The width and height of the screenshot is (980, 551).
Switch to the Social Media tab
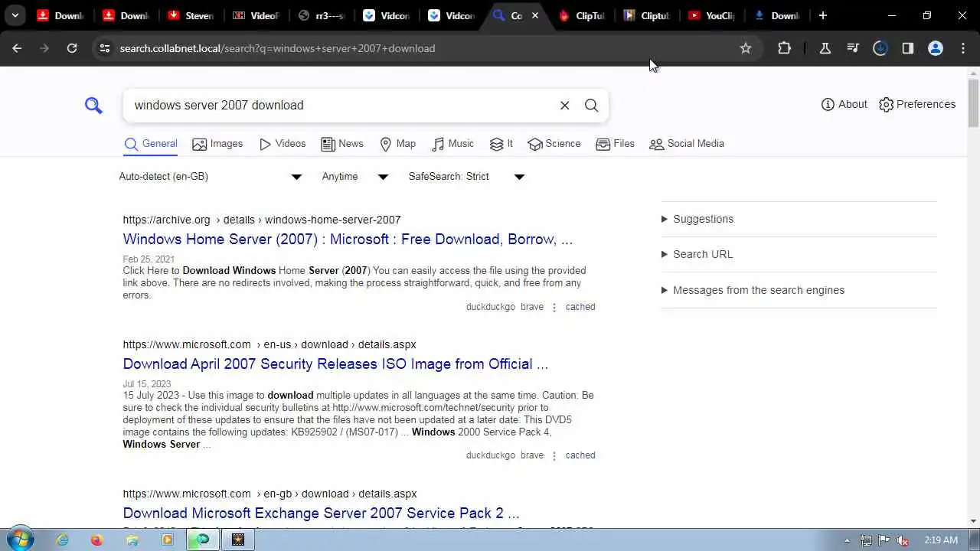coord(687,144)
